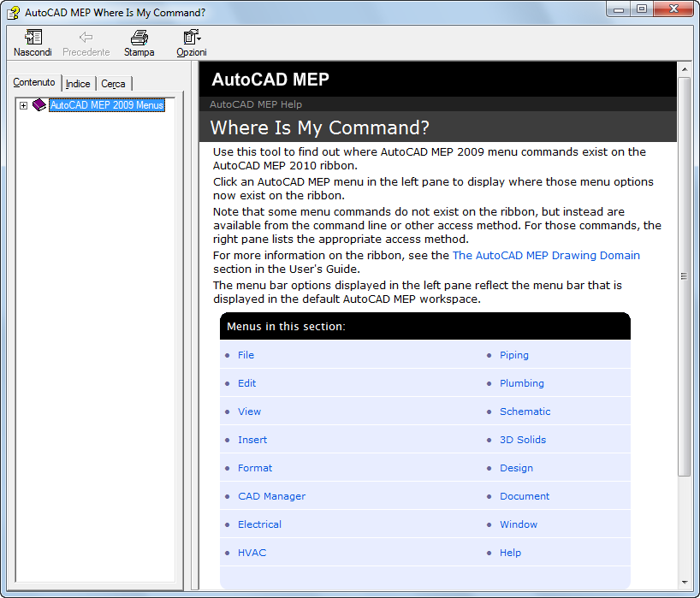Click the Precedente back arrow icon
The image size is (700, 598).
click(x=86, y=38)
